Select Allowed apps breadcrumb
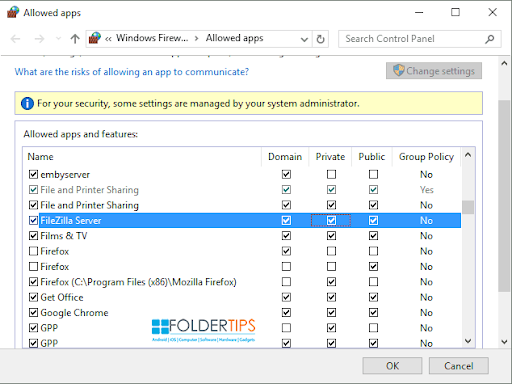 [x=234, y=38]
